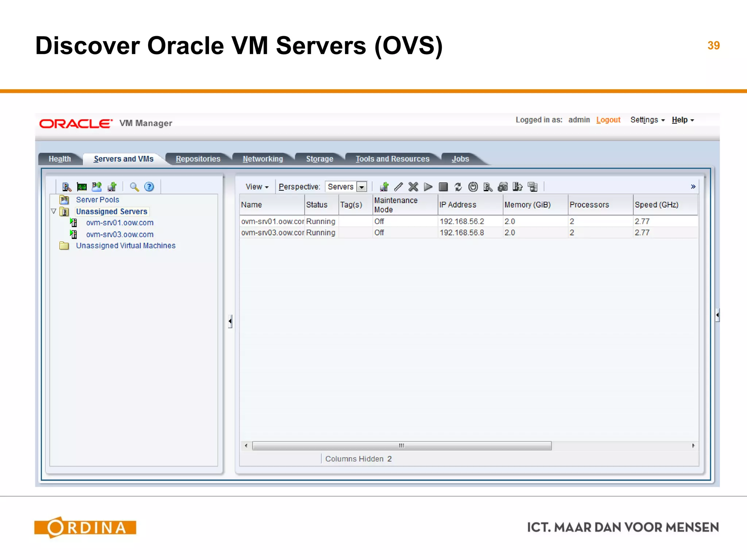This screenshot has width=747, height=560.
Task: Select Unassigned Virtual Machines in the tree
Action: coord(126,246)
